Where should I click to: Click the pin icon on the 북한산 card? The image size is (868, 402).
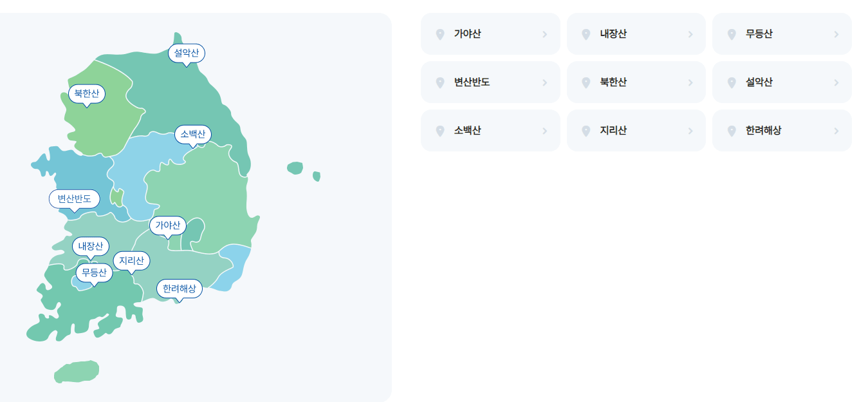(586, 82)
